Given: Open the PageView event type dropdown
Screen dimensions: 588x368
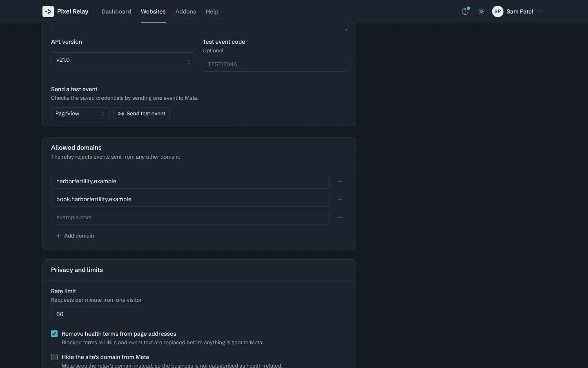Looking at the screenshot, I should (80, 114).
